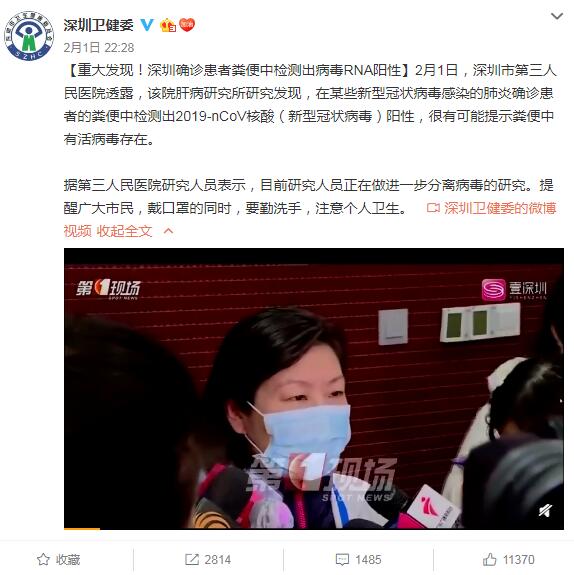Open the post options chevron menu
This screenshot has width=574, height=575.
(x=557, y=16)
